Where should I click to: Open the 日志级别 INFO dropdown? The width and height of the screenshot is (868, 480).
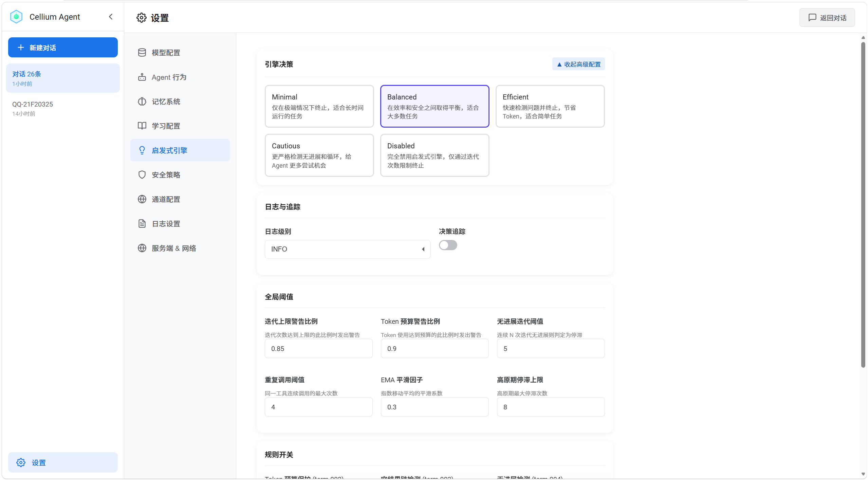(x=347, y=249)
